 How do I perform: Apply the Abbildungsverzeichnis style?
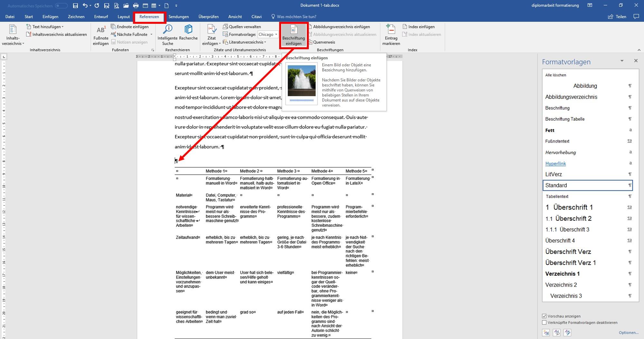[x=588, y=97]
